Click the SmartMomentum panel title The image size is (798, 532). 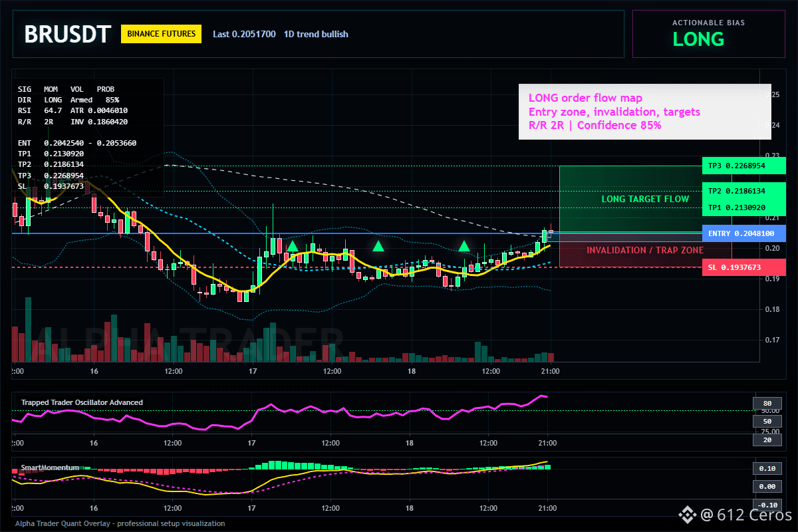coord(50,467)
